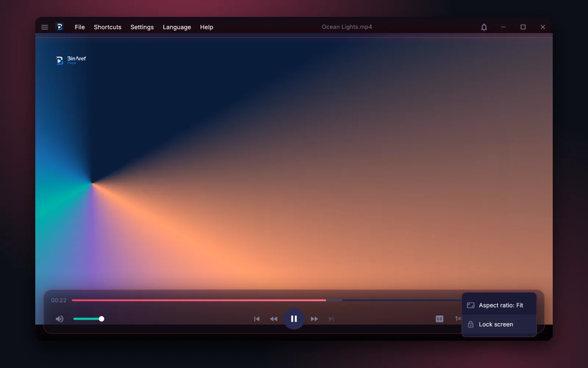
Task: Toggle closed captions CC icon
Action: tap(440, 319)
